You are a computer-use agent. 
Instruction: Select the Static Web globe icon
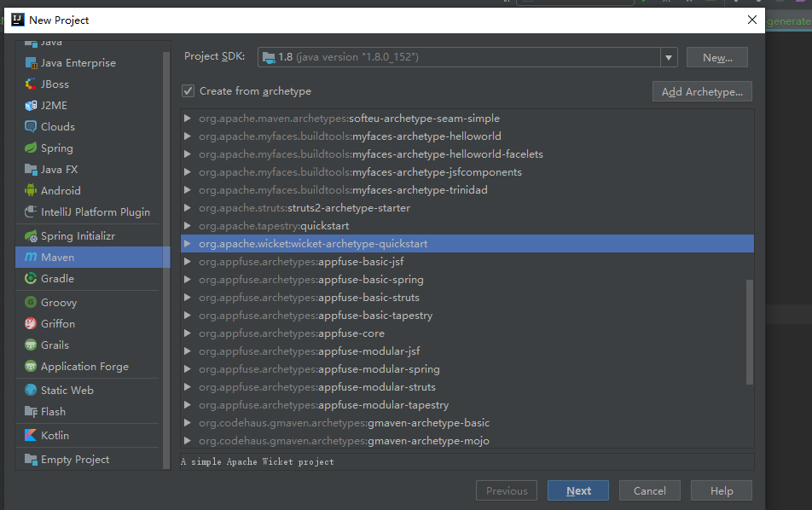31,390
